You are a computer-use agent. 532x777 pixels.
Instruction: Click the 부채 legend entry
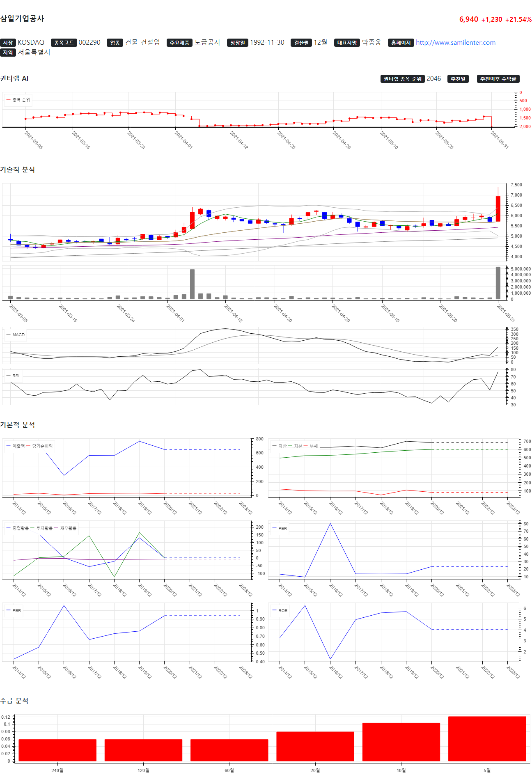(311, 446)
